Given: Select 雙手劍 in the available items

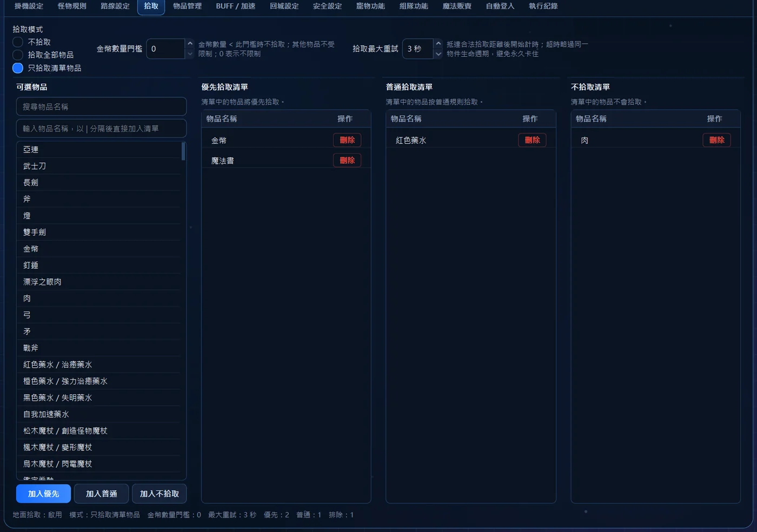Looking at the screenshot, I should click(99, 232).
